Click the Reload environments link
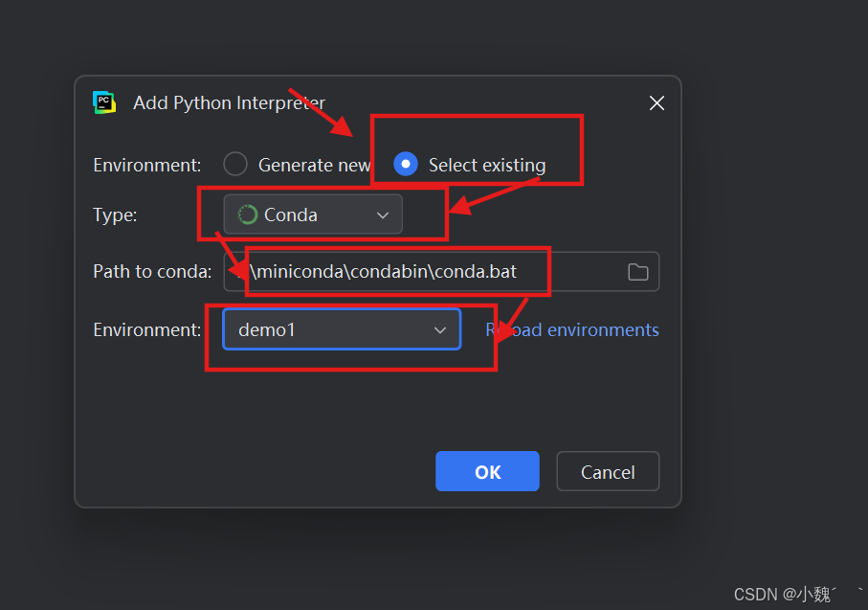Image resolution: width=868 pixels, height=610 pixels. point(571,328)
